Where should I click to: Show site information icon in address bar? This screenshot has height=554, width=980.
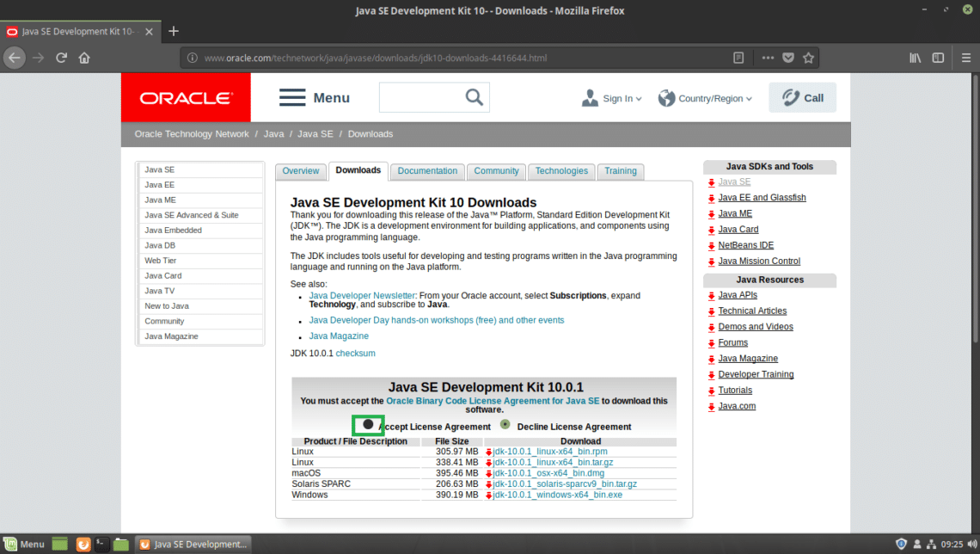click(x=193, y=58)
